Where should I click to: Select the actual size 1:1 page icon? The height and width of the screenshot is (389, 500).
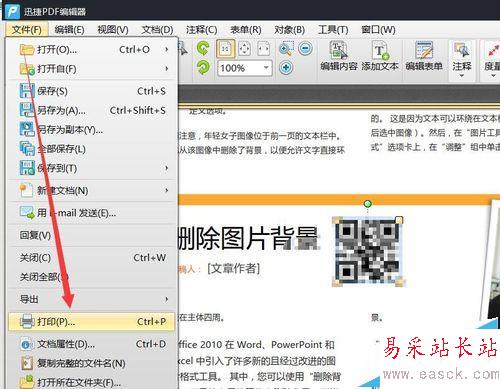tap(226, 49)
